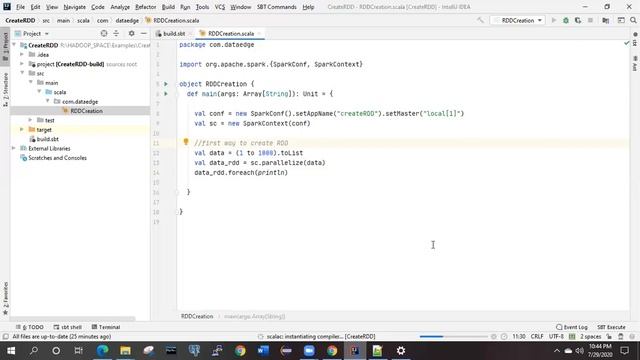Click the UTF-8 encoding indicator
Image resolution: width=640 pixels, height=360 pixels.
pyautogui.click(x=556, y=337)
